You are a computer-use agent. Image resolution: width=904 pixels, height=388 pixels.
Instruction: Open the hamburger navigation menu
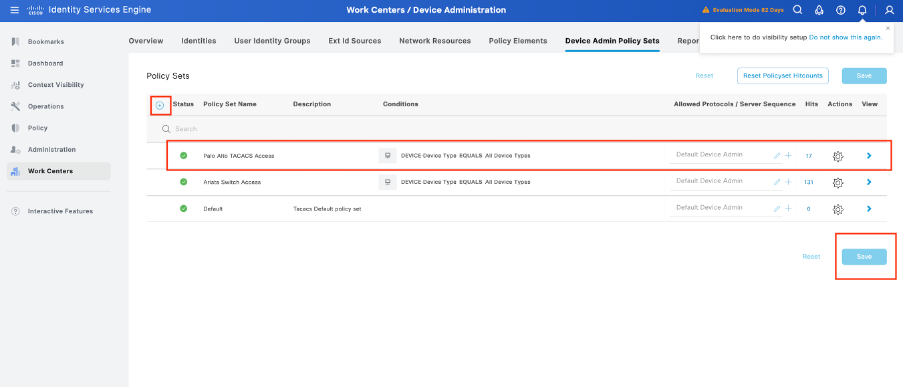pyautogui.click(x=15, y=10)
